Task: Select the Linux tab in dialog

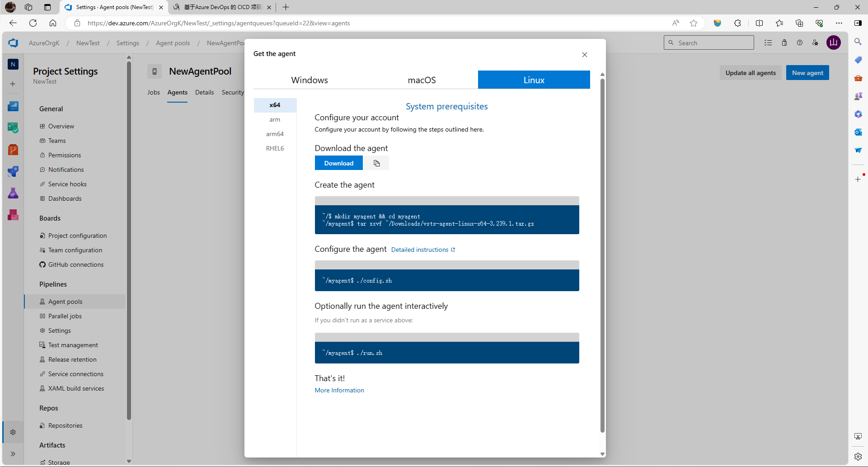Action: pos(534,80)
